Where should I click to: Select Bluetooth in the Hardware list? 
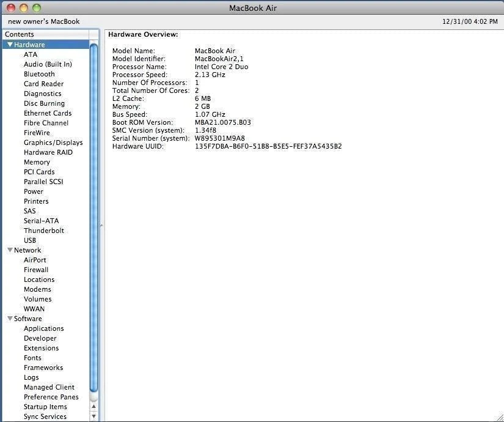pyautogui.click(x=39, y=74)
